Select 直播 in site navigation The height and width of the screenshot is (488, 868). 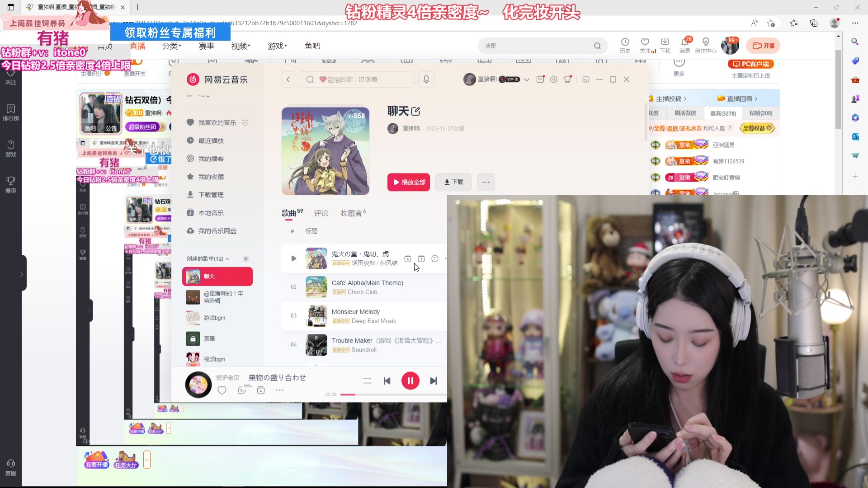pos(137,46)
